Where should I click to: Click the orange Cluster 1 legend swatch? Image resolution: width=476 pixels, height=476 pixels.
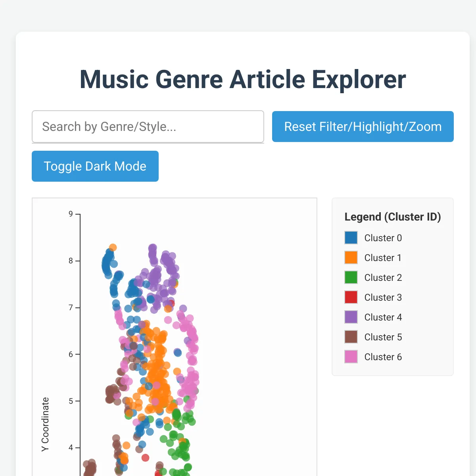351,257
